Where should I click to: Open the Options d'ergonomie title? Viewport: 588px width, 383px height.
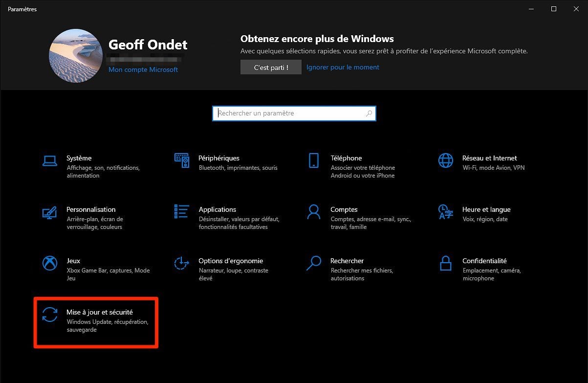tap(231, 261)
